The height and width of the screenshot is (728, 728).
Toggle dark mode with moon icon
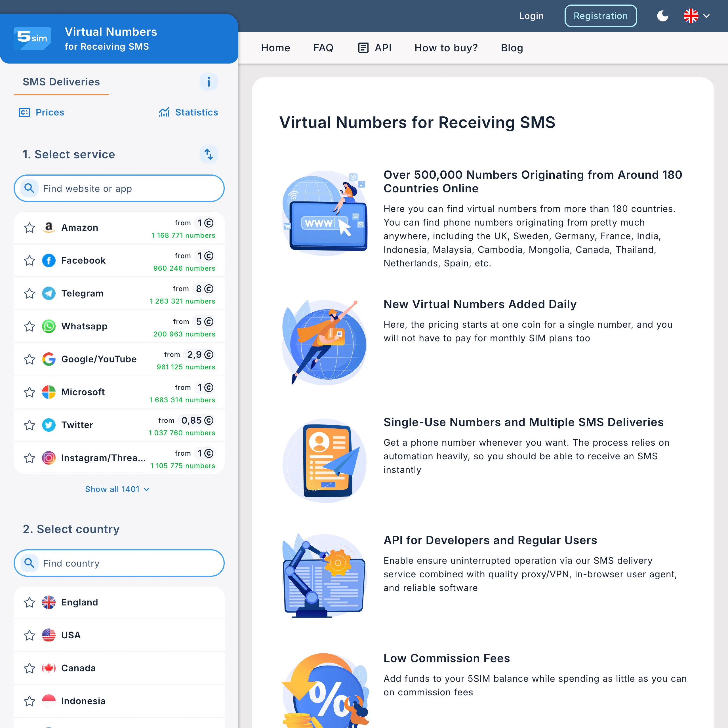pos(662,16)
